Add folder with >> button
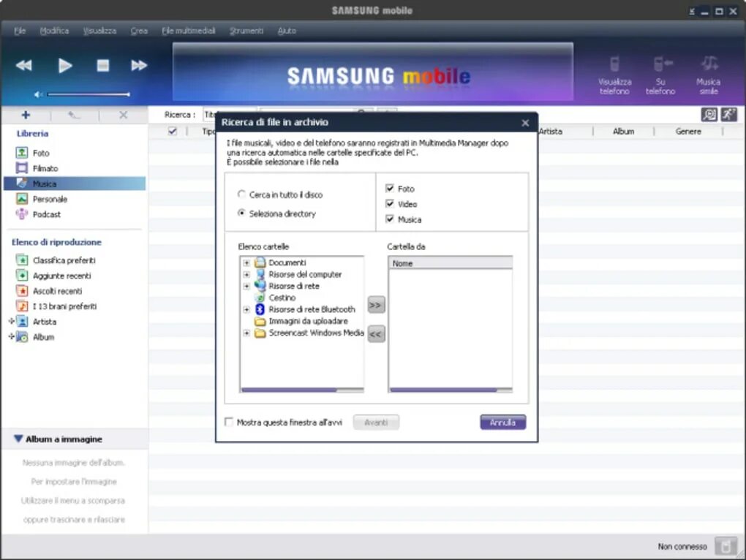The image size is (746, 560). pos(376,305)
